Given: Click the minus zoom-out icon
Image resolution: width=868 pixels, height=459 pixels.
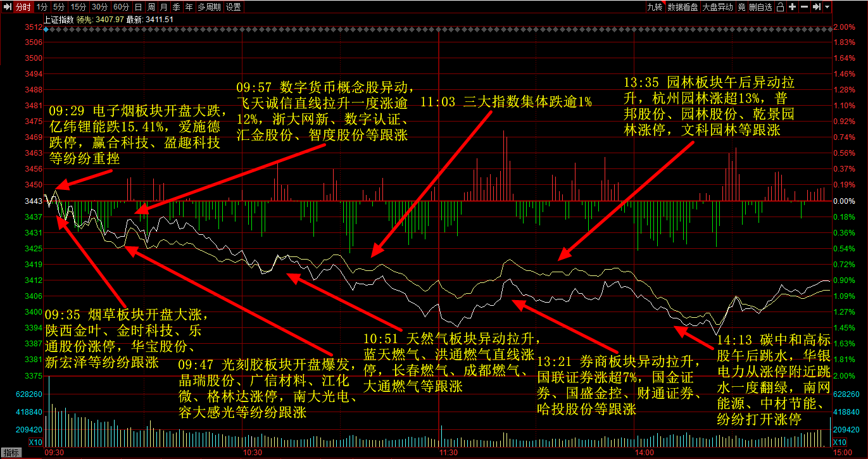Looking at the screenshot, I should pyautogui.click(x=804, y=7).
